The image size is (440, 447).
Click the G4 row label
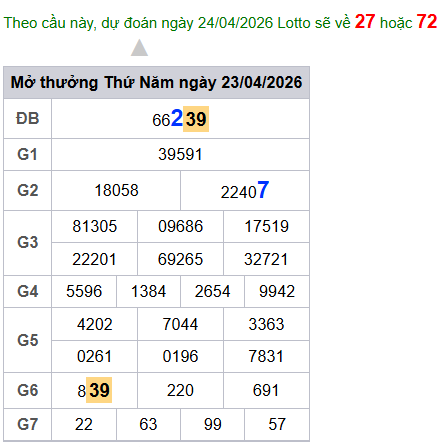[x=28, y=291]
